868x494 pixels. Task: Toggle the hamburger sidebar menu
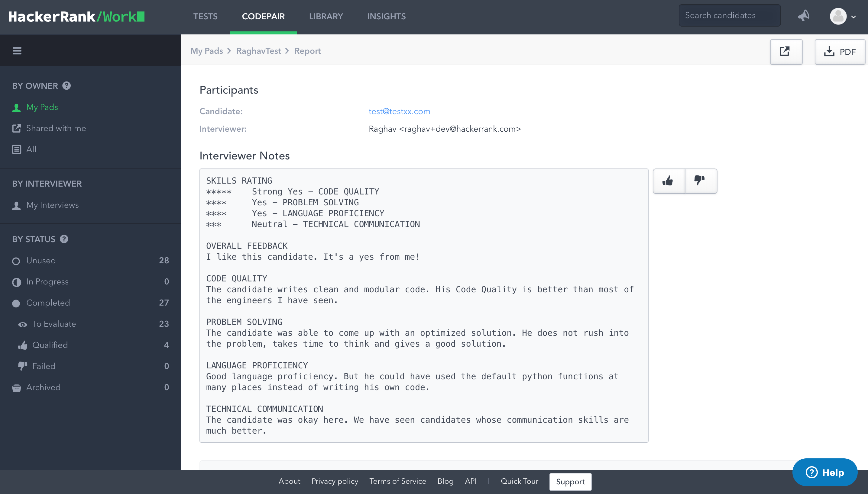pyautogui.click(x=17, y=51)
